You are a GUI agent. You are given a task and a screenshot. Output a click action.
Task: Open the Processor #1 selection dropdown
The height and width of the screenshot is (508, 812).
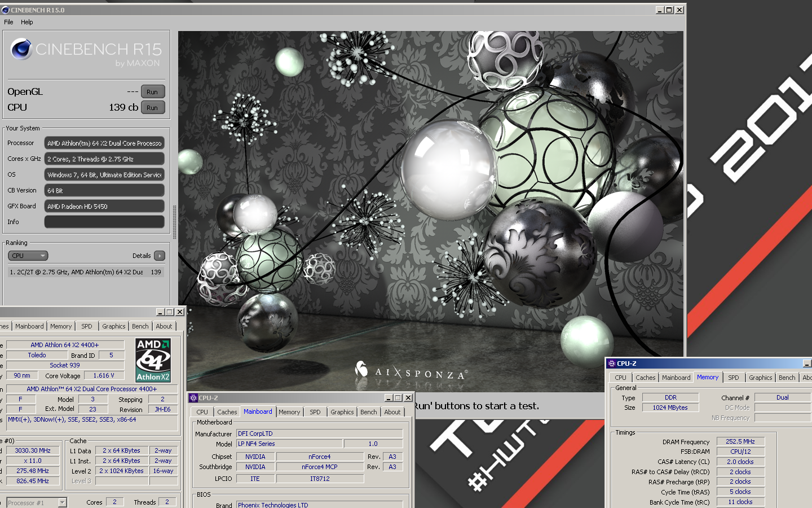point(37,502)
